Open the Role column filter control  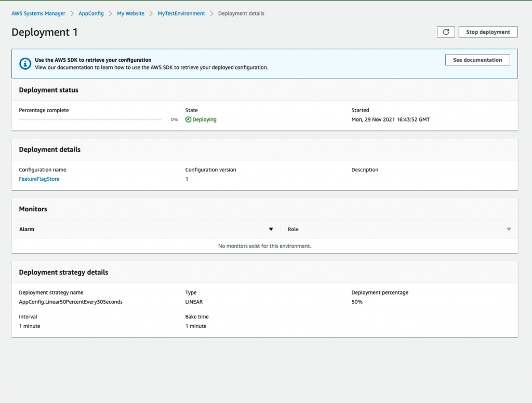point(509,229)
